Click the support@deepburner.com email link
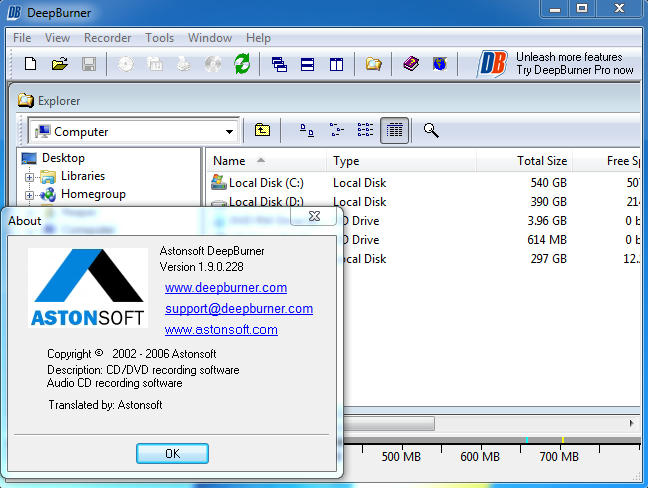 coord(239,309)
